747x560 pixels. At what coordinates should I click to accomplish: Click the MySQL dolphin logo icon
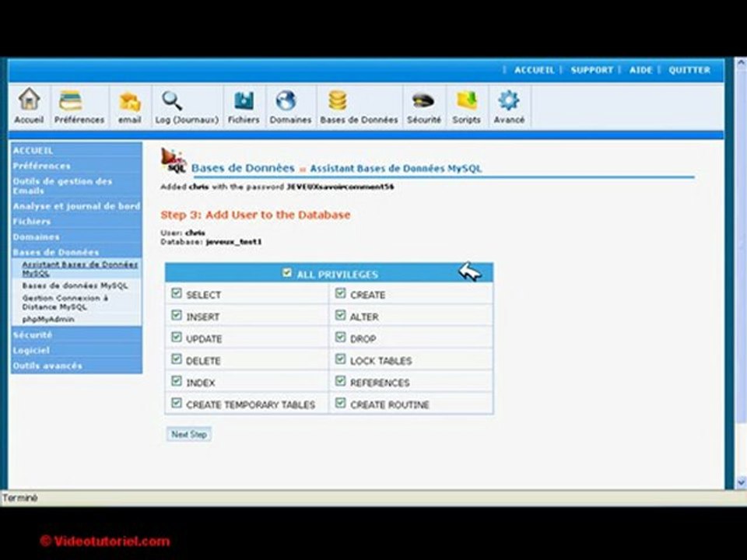[x=174, y=161]
